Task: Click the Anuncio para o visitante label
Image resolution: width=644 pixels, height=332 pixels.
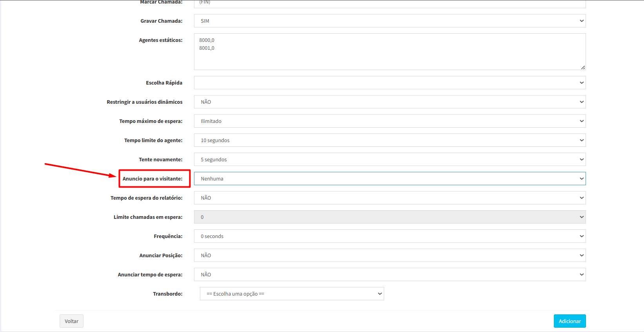Action: 152,179
